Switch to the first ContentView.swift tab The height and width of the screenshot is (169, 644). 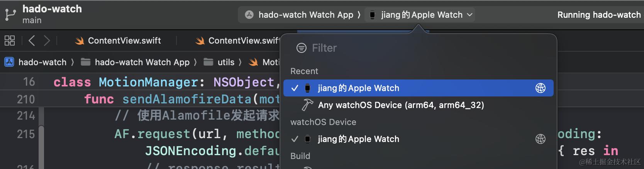[118, 41]
